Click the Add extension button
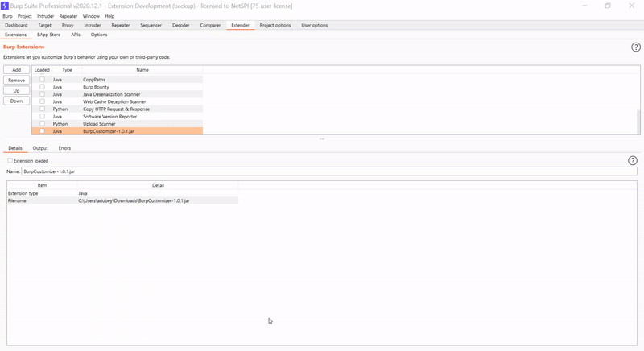Viewport: 644px width, 351px height. pyautogui.click(x=16, y=70)
